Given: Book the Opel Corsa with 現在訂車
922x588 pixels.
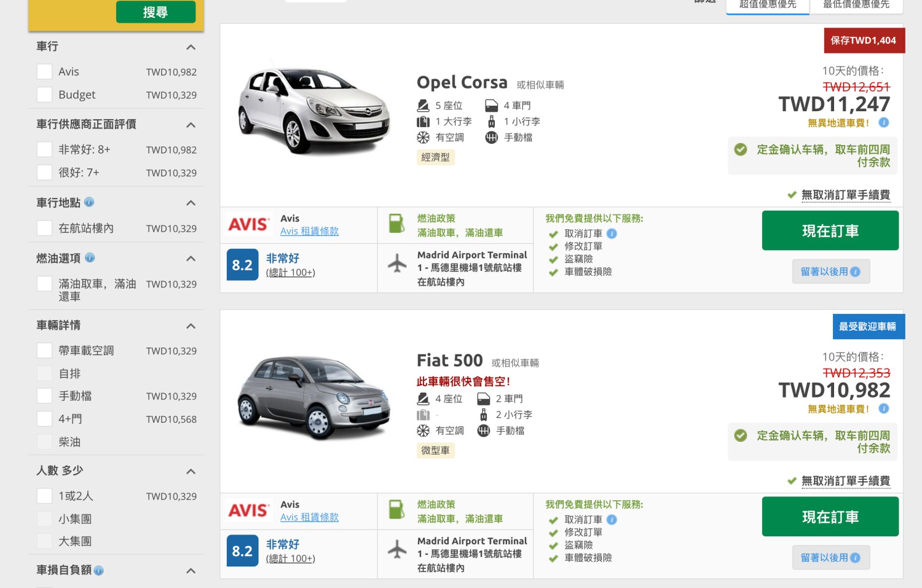Looking at the screenshot, I should [830, 230].
